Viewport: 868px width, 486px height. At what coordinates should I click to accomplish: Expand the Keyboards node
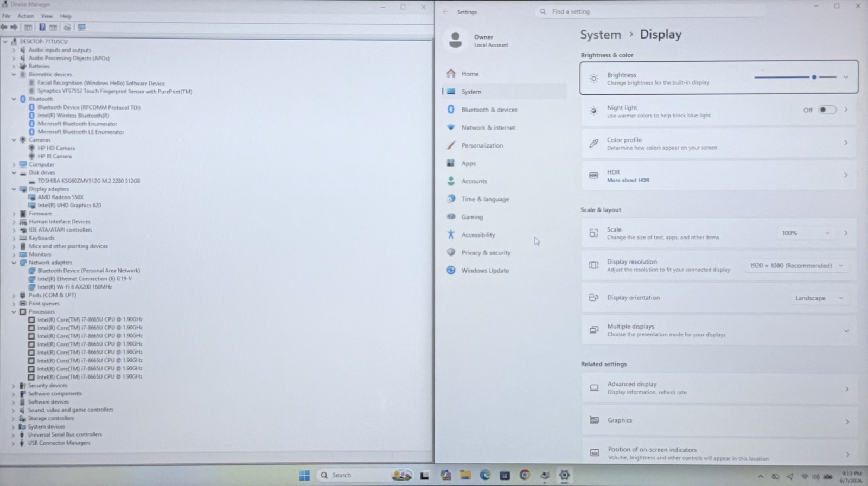pyautogui.click(x=14, y=238)
